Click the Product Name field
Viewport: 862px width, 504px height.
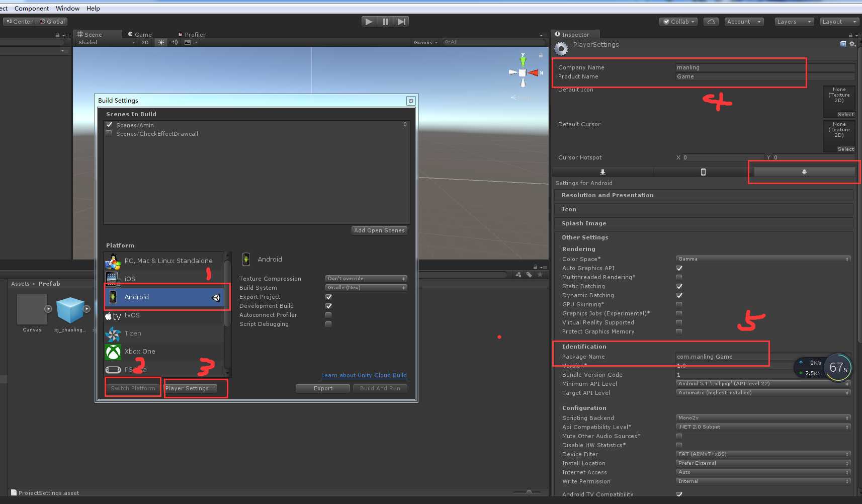point(765,76)
